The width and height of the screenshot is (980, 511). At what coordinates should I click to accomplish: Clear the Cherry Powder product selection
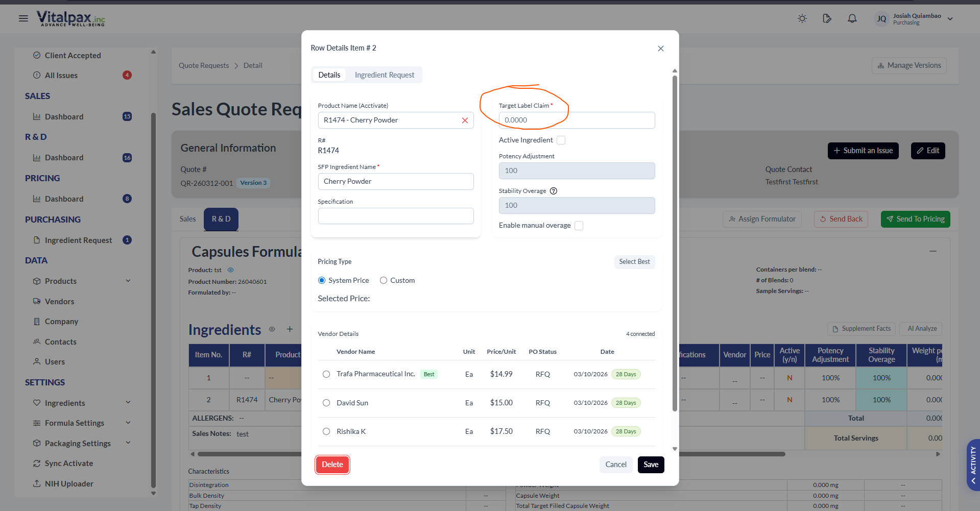click(465, 120)
